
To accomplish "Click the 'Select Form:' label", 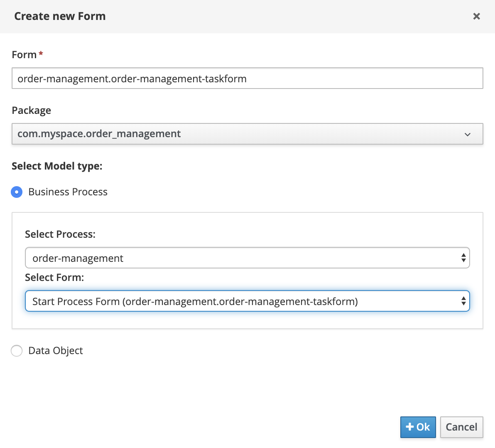I will click(x=55, y=277).
